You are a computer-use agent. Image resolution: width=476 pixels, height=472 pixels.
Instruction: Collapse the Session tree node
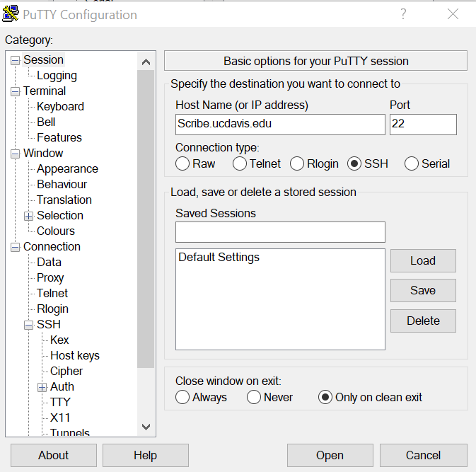[15, 60]
